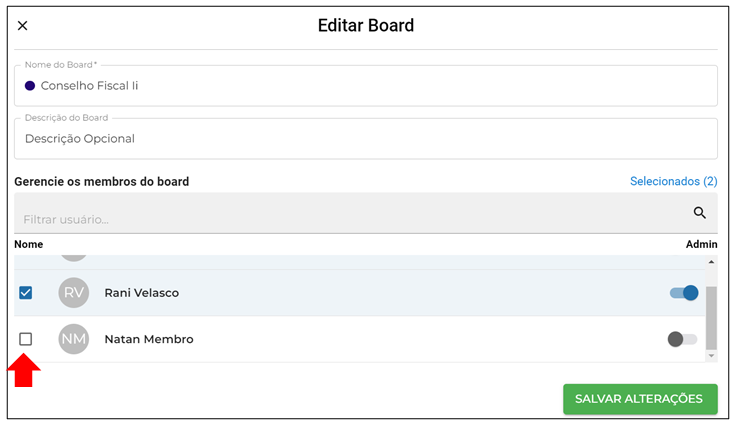Enable admin toggle for Natan Membro

(x=682, y=339)
